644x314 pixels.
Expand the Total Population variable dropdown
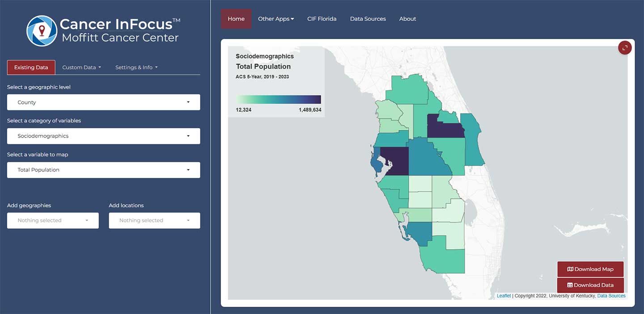(103, 170)
